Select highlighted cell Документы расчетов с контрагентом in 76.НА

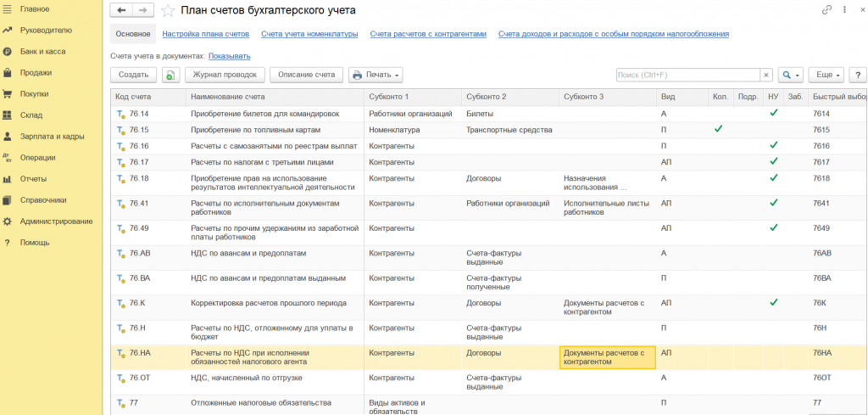click(608, 357)
